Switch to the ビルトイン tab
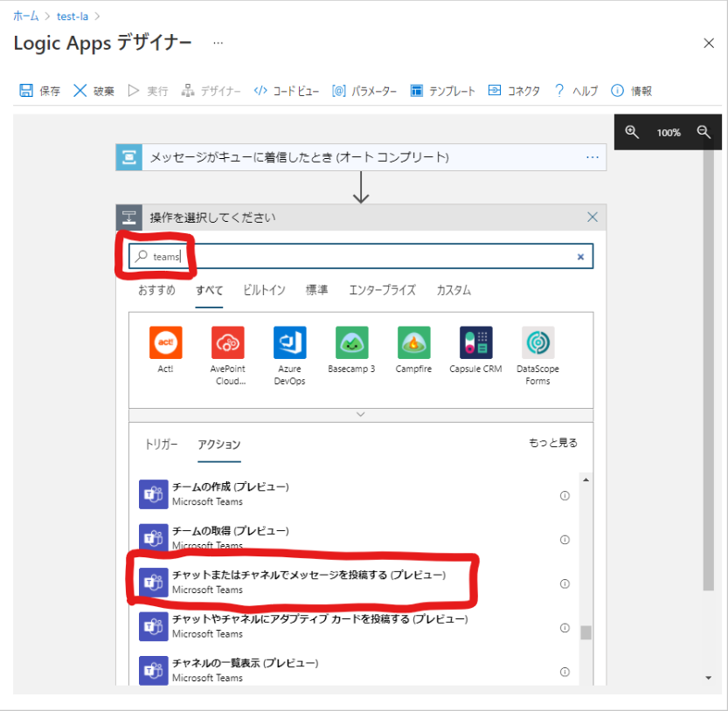728x711 pixels. [264, 291]
